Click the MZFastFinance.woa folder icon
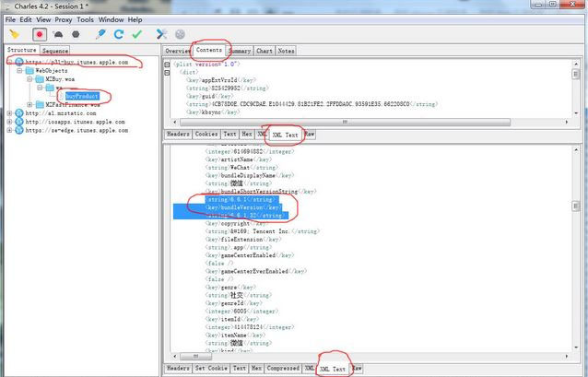 pos(40,105)
